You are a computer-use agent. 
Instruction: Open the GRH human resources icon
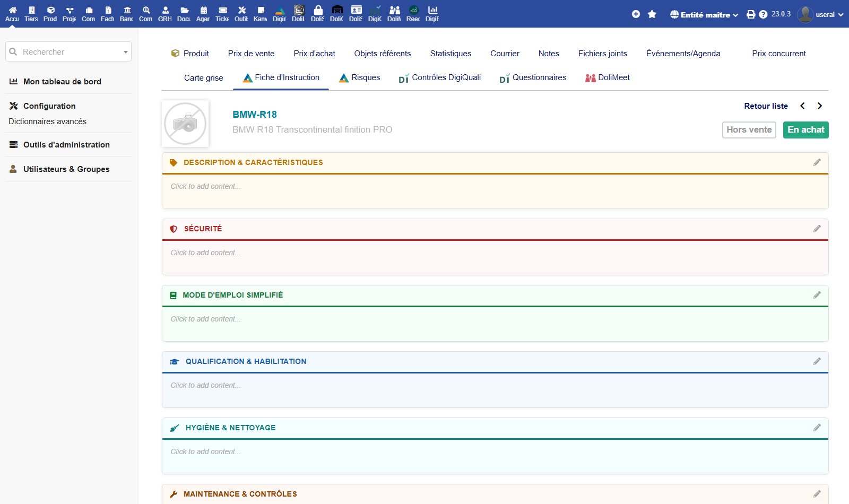[165, 14]
